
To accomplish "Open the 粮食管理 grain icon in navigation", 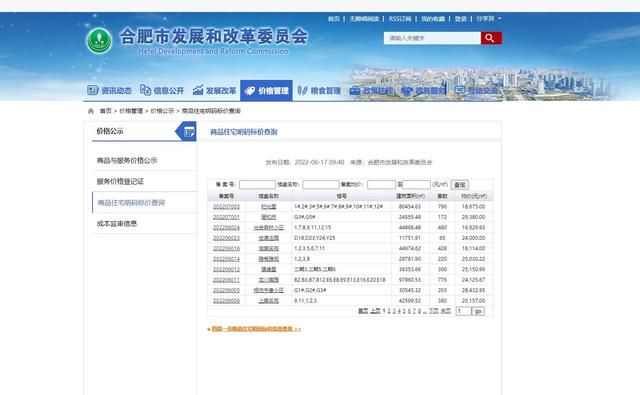I will (302, 90).
